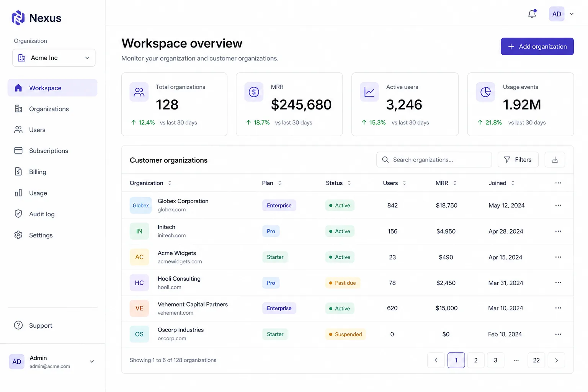The height and width of the screenshot is (392, 588).
Task: Click the admin@acme.com email
Action: (50, 366)
